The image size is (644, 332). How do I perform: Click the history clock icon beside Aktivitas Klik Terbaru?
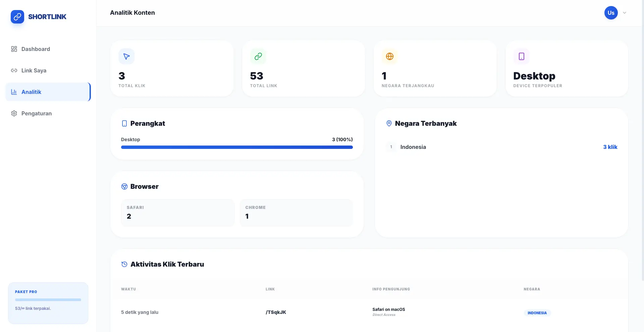tap(124, 264)
